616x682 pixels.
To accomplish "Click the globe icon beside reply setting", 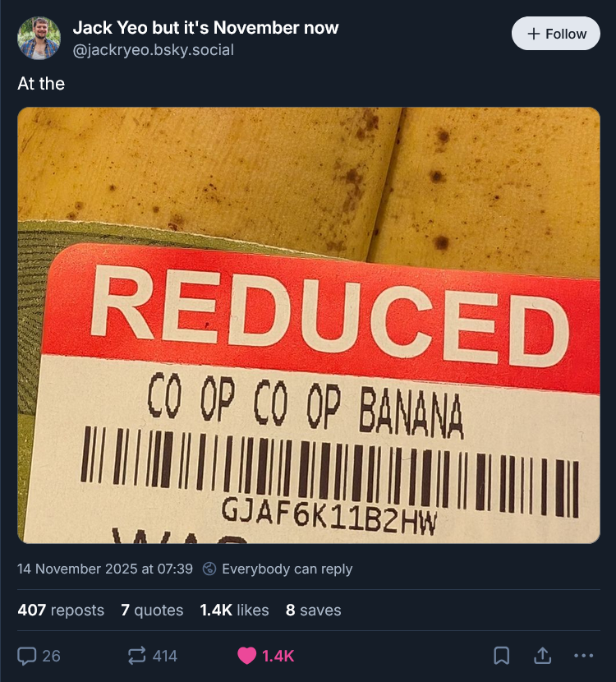I will point(210,569).
